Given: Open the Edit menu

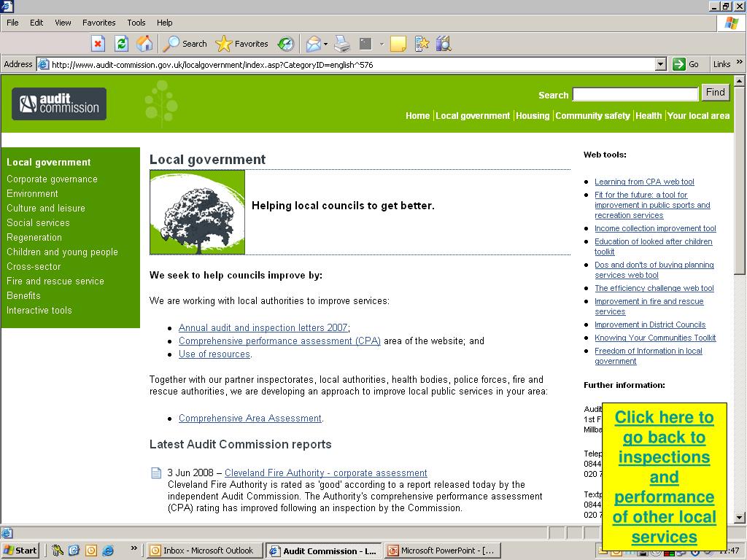Looking at the screenshot, I should tap(36, 23).
